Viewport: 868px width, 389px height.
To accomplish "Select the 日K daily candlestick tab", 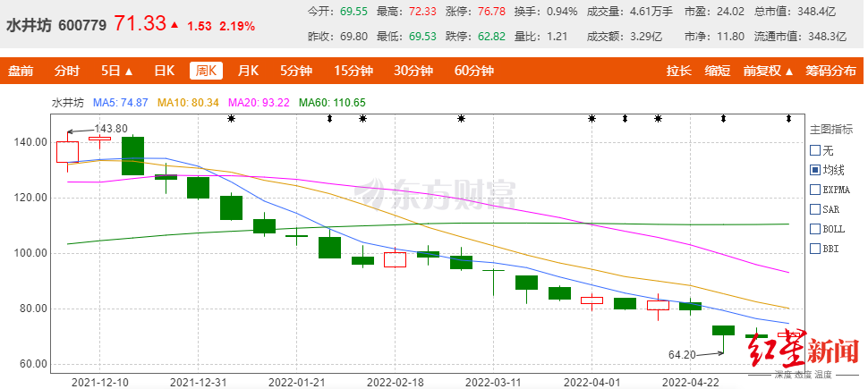I will pyautogui.click(x=165, y=71).
